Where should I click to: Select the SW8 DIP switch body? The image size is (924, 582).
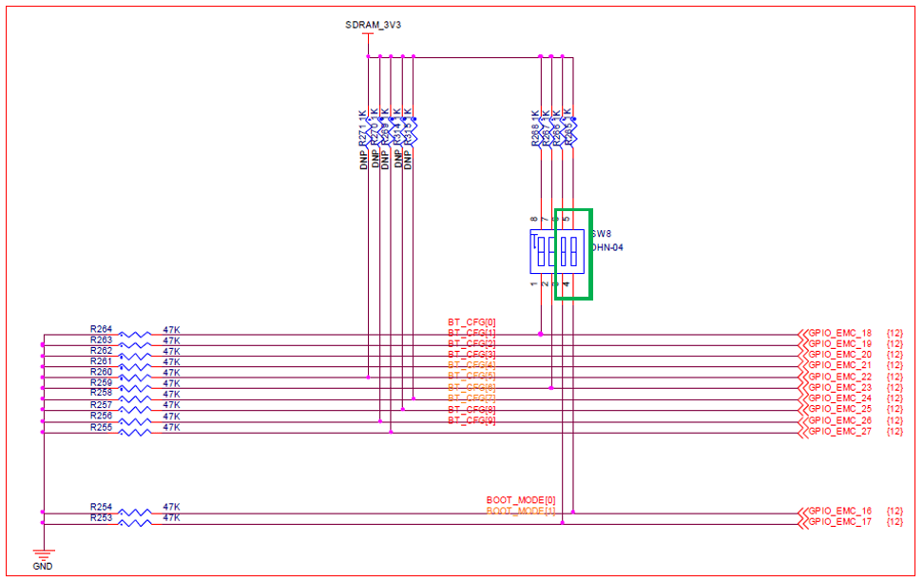tap(557, 251)
